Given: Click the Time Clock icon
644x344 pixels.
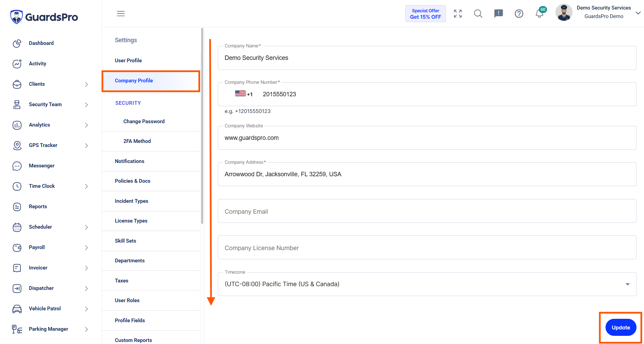Looking at the screenshot, I should click(x=17, y=186).
